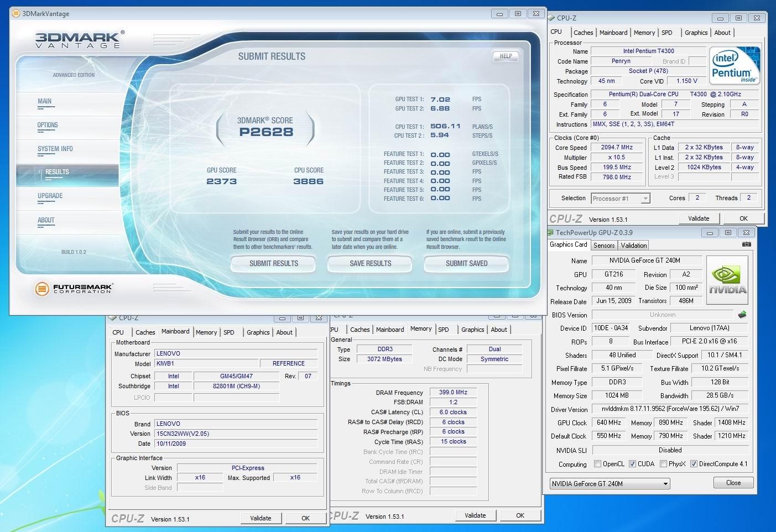The height and width of the screenshot is (532, 776).
Task: Click the Core Speed 2094.7 MHz field
Action: [617, 147]
